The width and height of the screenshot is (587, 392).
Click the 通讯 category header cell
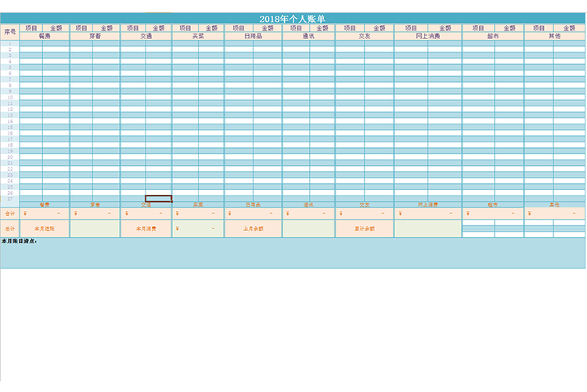[308, 36]
